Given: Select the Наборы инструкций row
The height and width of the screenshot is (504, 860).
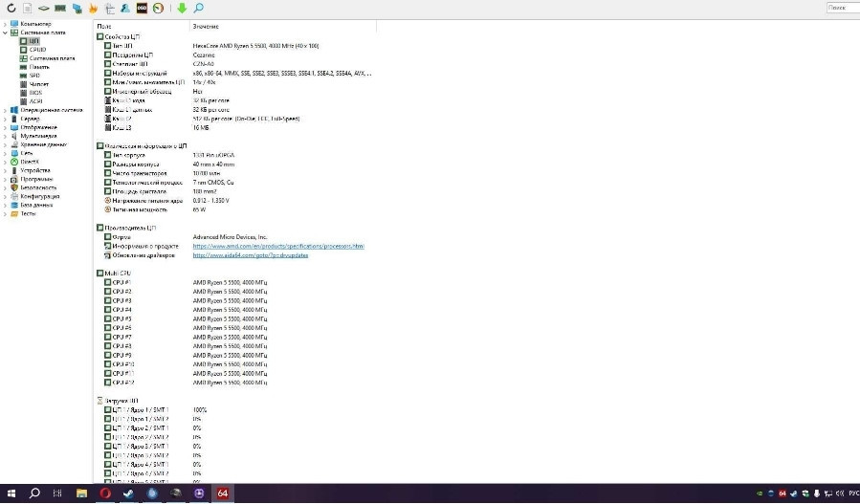Looking at the screenshot, I should 238,74.
